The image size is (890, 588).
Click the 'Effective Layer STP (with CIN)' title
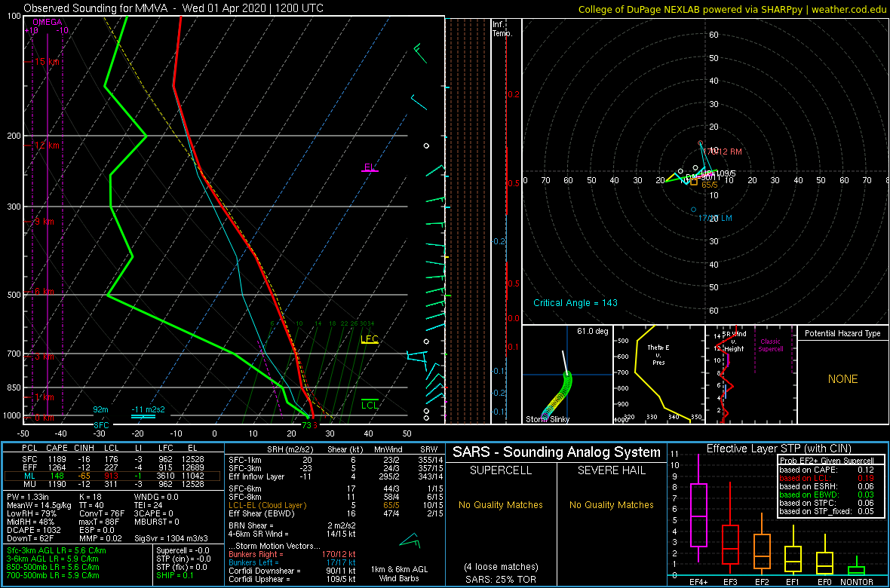click(778, 449)
